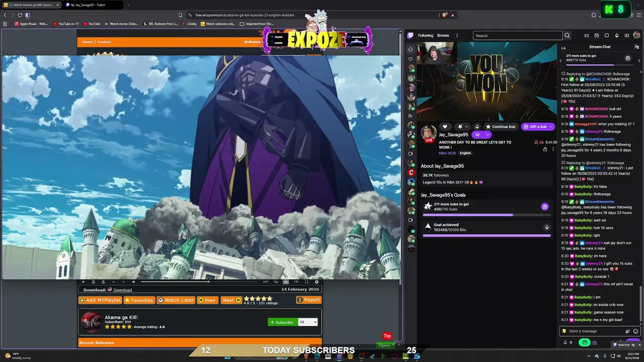Click the gift icon in subs goal banner

pos(628,58)
